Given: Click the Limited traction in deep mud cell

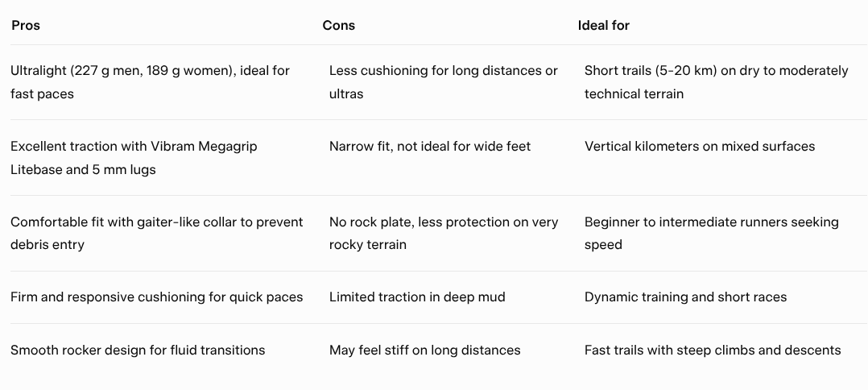Looking at the screenshot, I should [x=417, y=297].
